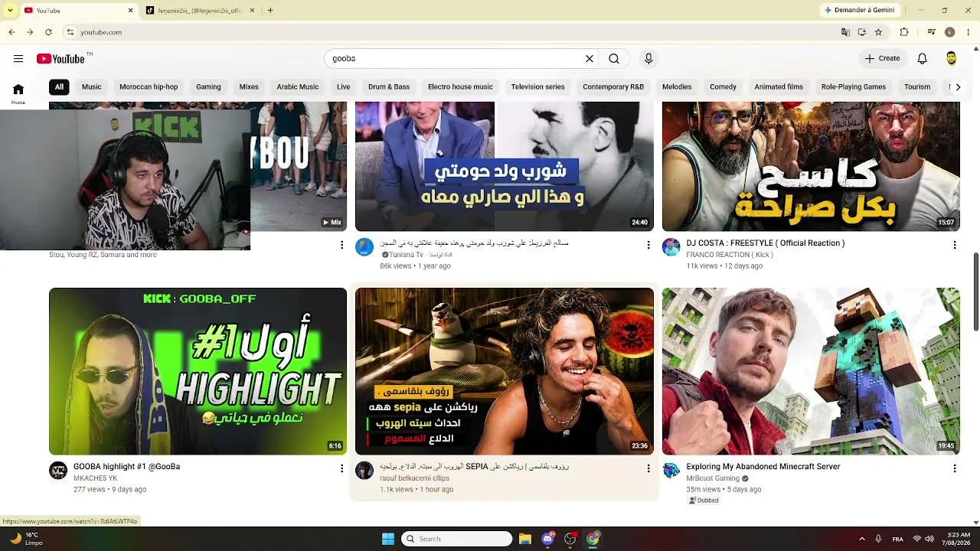Go to Home in the sidebar

(x=18, y=93)
